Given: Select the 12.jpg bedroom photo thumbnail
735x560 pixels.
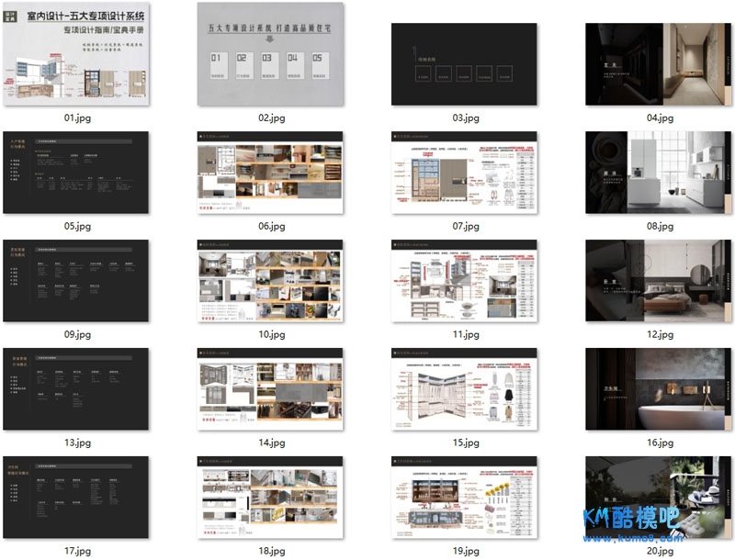Looking at the screenshot, I should click(x=660, y=282).
